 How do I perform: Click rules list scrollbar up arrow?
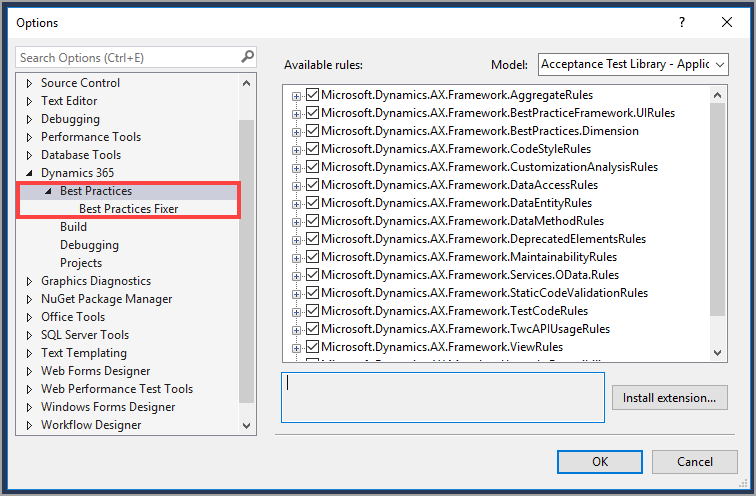[717, 95]
